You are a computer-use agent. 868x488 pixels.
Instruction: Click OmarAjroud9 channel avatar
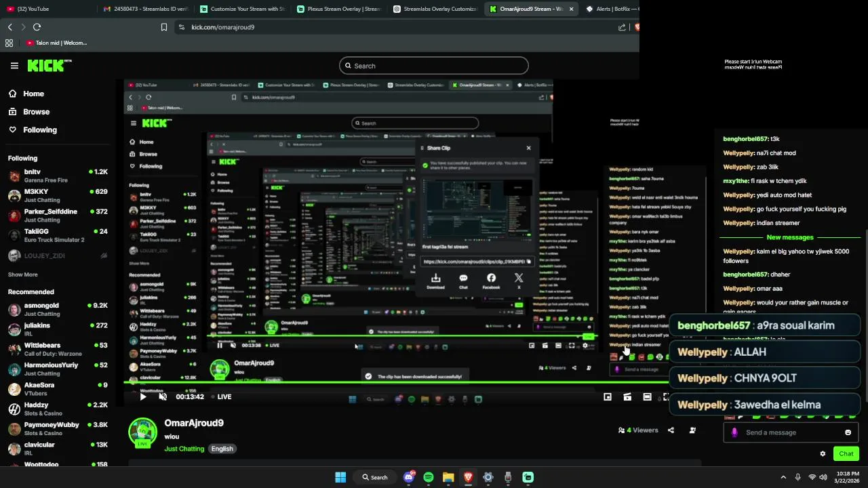point(143,432)
